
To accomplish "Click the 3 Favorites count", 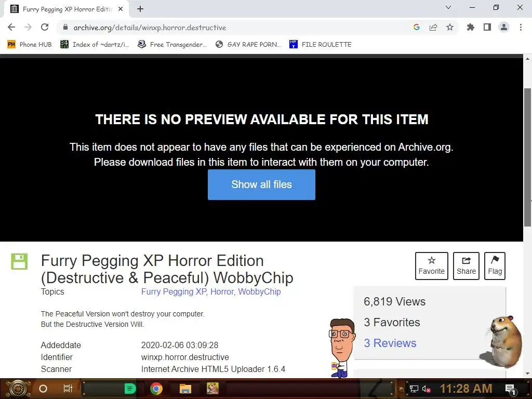I will [x=392, y=322].
